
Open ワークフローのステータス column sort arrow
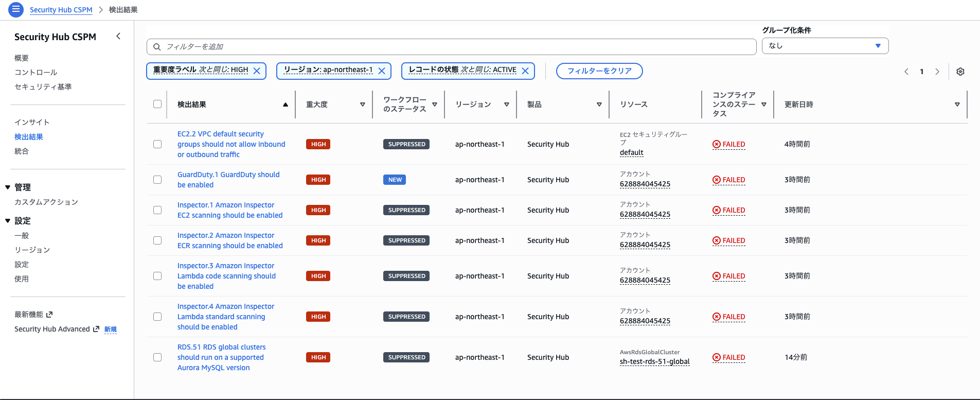coord(435,105)
